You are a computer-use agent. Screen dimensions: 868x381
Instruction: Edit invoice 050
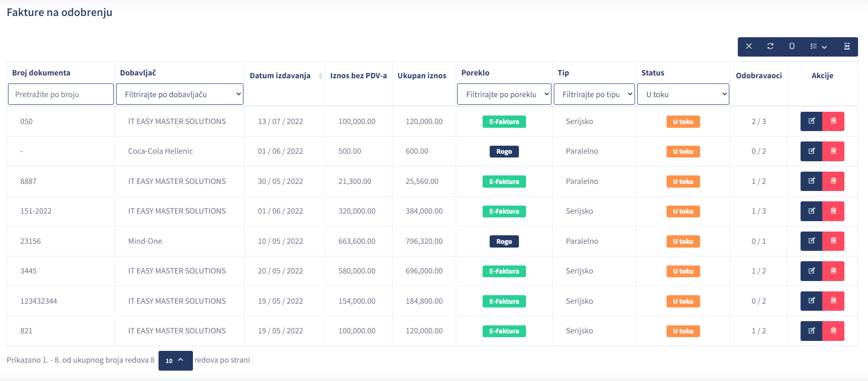[811, 121]
